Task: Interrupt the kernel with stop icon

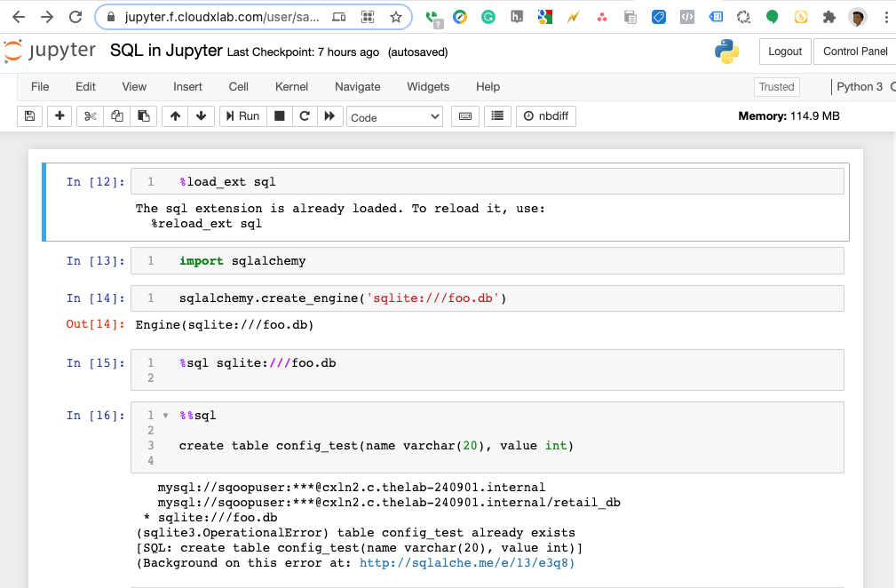Action: click(280, 116)
